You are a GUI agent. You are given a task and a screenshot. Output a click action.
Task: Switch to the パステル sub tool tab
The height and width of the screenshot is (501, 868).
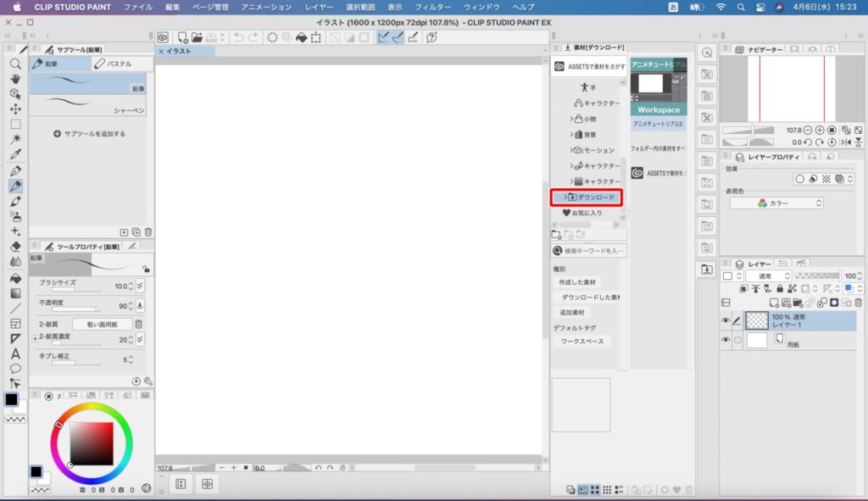tap(118, 64)
